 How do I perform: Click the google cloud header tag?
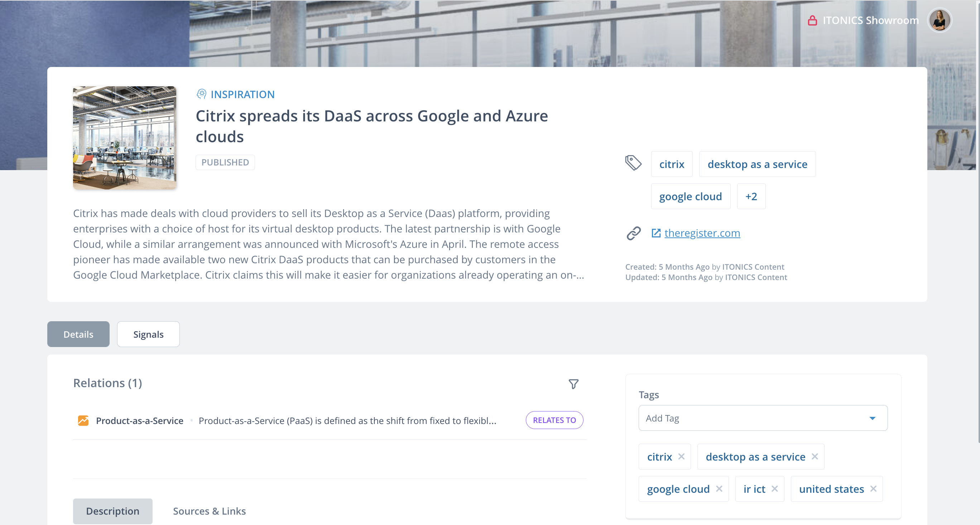point(691,196)
